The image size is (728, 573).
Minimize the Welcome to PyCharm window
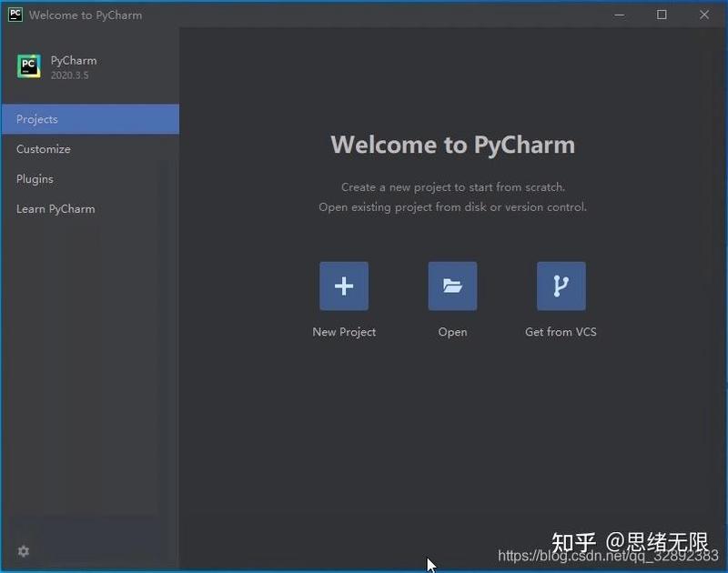point(620,15)
